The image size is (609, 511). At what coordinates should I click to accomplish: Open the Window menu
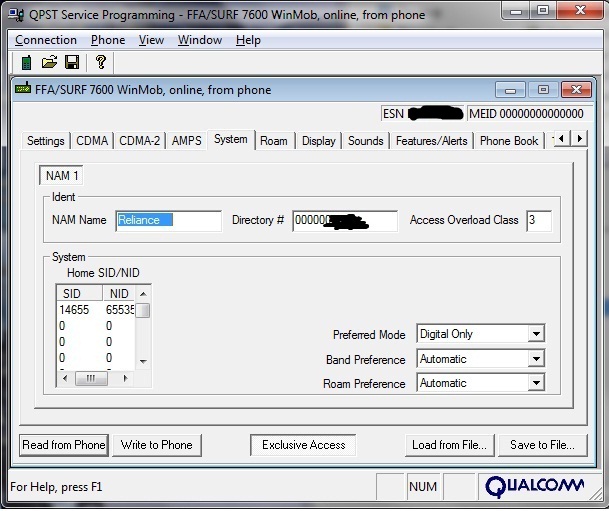pyautogui.click(x=200, y=40)
